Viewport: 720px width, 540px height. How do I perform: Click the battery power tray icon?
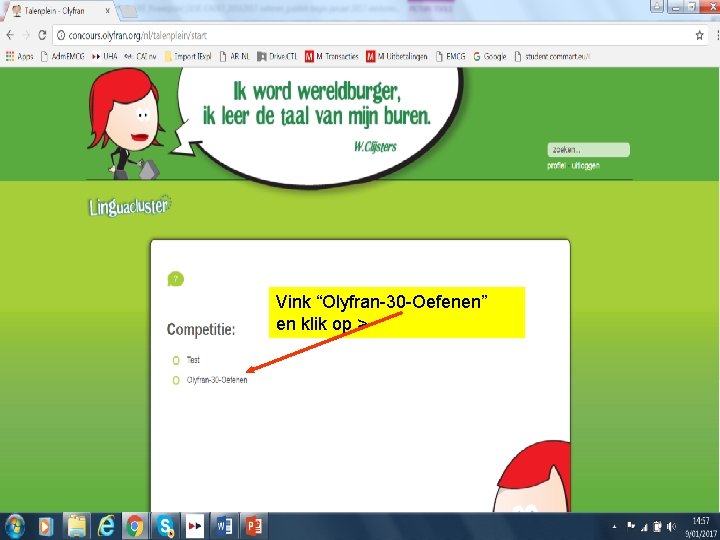tap(658, 526)
